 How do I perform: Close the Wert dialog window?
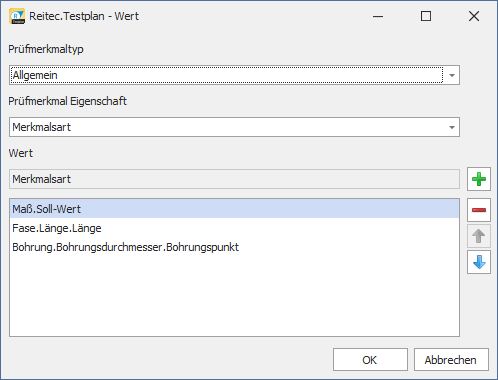click(x=474, y=16)
